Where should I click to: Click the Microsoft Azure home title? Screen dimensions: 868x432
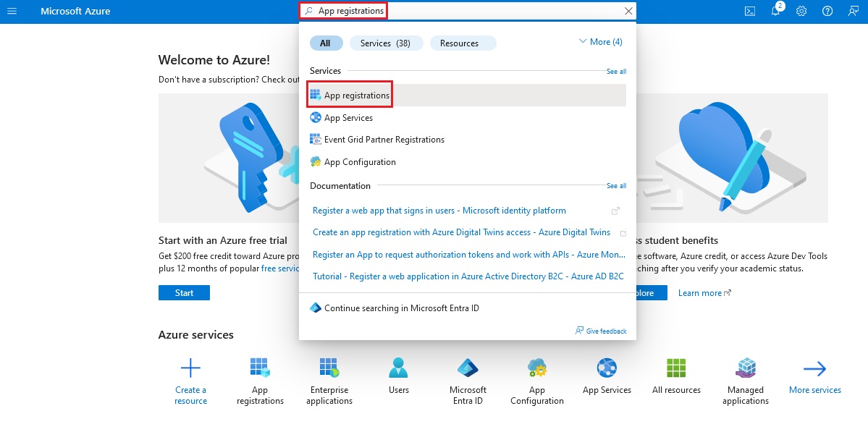pyautogui.click(x=75, y=11)
